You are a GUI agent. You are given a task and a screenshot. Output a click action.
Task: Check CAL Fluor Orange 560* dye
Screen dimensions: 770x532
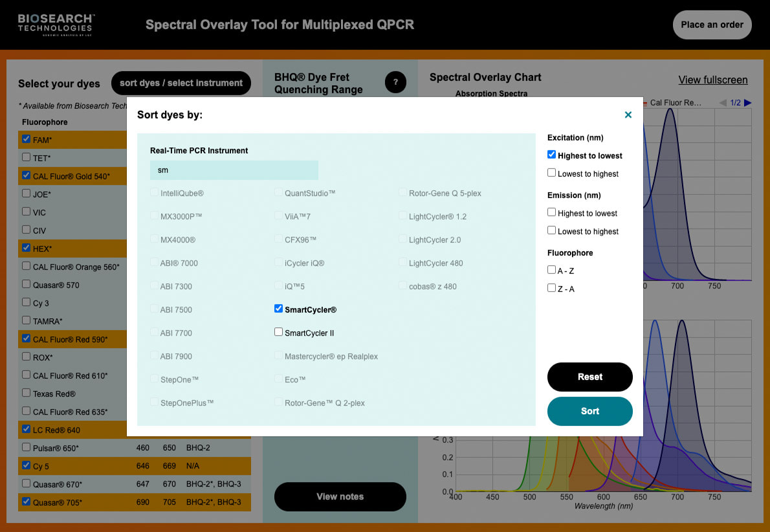pos(26,266)
